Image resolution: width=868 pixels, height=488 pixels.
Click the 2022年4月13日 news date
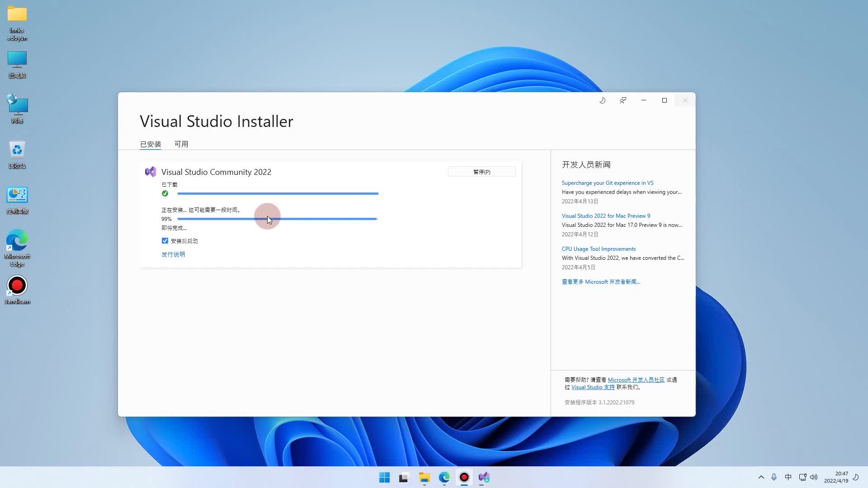pos(580,202)
